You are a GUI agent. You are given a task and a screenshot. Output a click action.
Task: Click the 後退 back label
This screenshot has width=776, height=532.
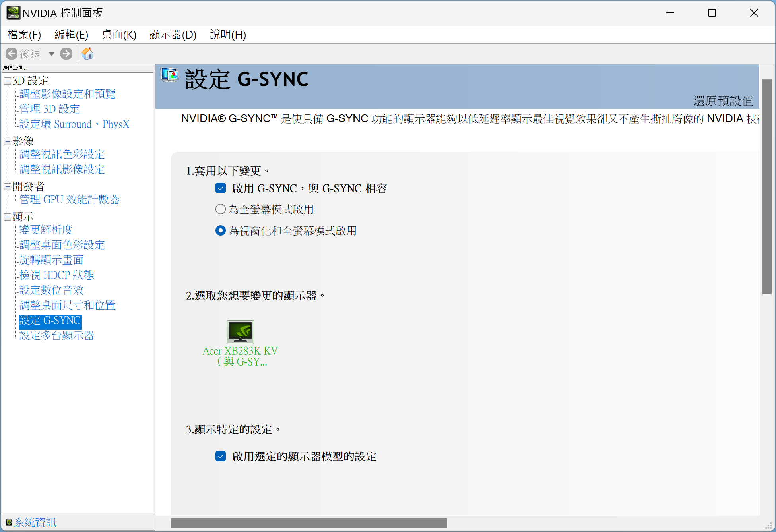[x=30, y=54]
